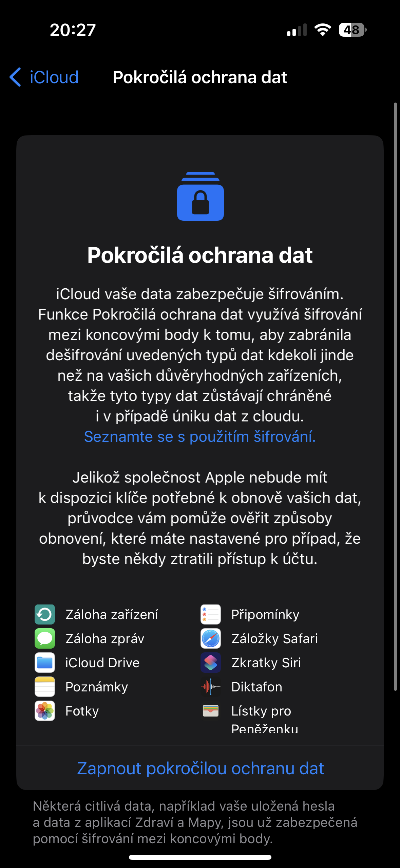The width and height of the screenshot is (400, 868).
Task: Tap the home indicator bar
Action: 200,857
